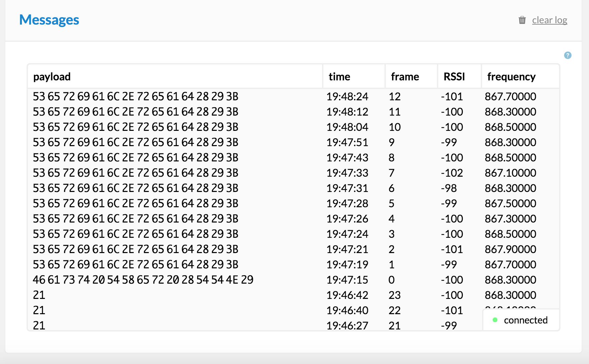Select the time column header
This screenshot has width=589, height=364.
pyautogui.click(x=339, y=77)
